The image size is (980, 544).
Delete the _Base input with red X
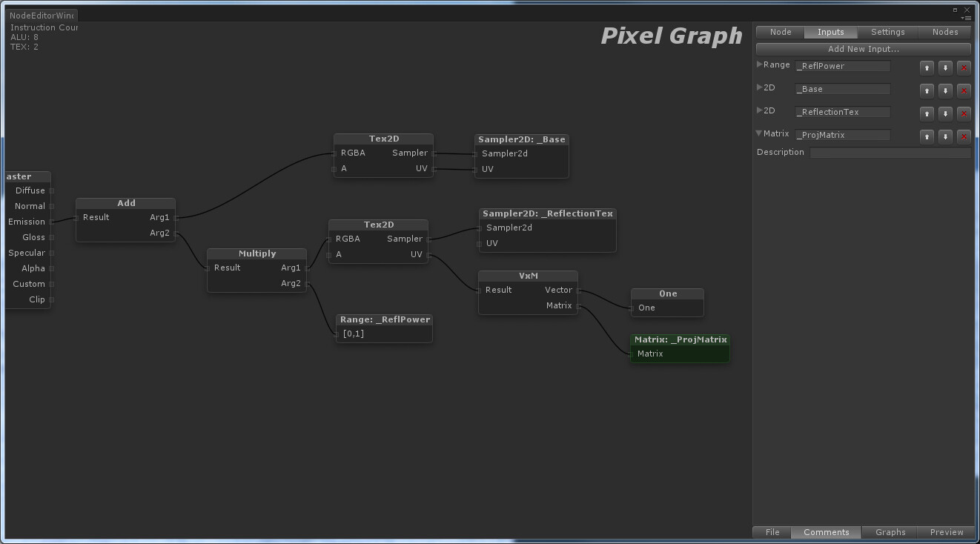pos(964,90)
